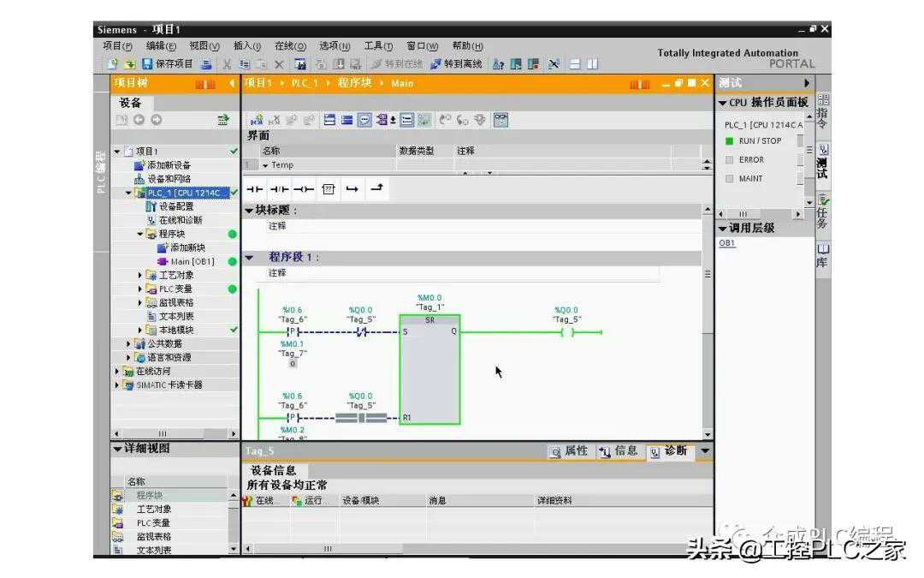Insert an empty box instruction
924x578 pixels.
328,189
